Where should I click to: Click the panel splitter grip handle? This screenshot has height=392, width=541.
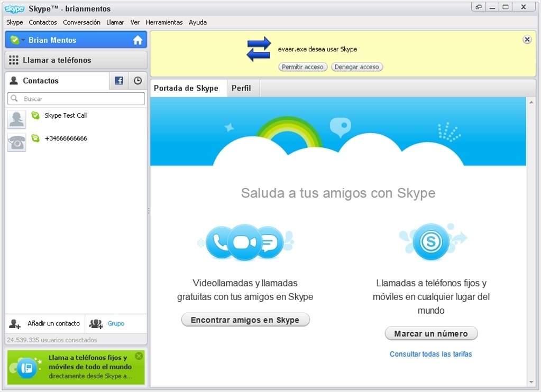[x=149, y=210]
